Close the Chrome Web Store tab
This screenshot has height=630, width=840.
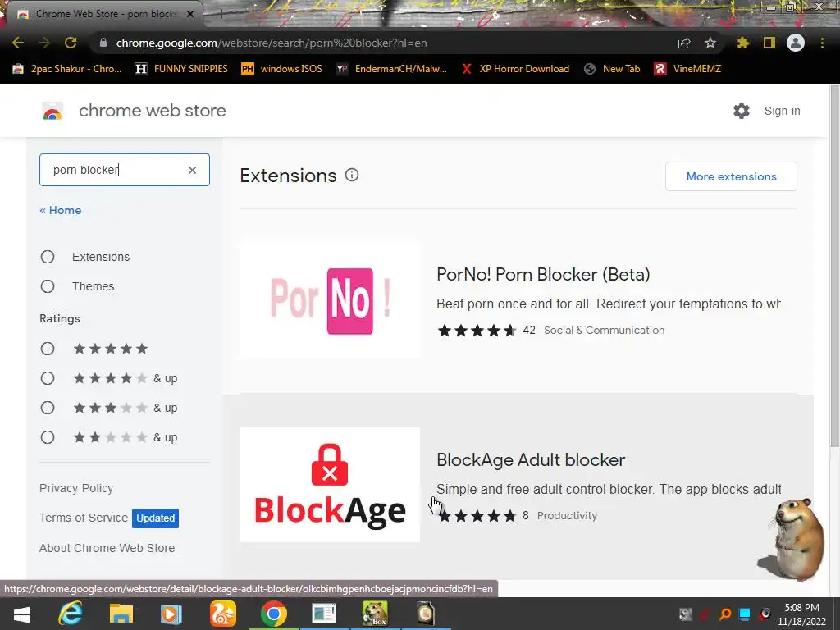[x=190, y=14]
